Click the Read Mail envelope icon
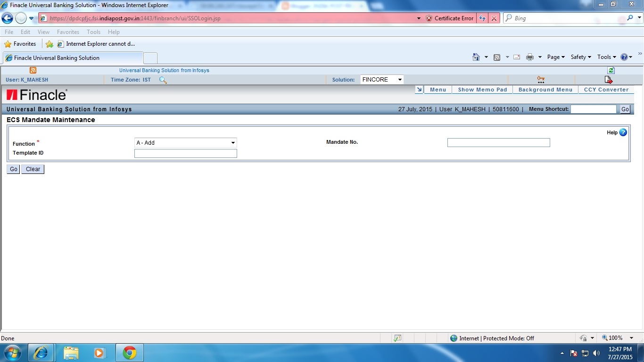The height and width of the screenshot is (362, 644). pyautogui.click(x=517, y=57)
